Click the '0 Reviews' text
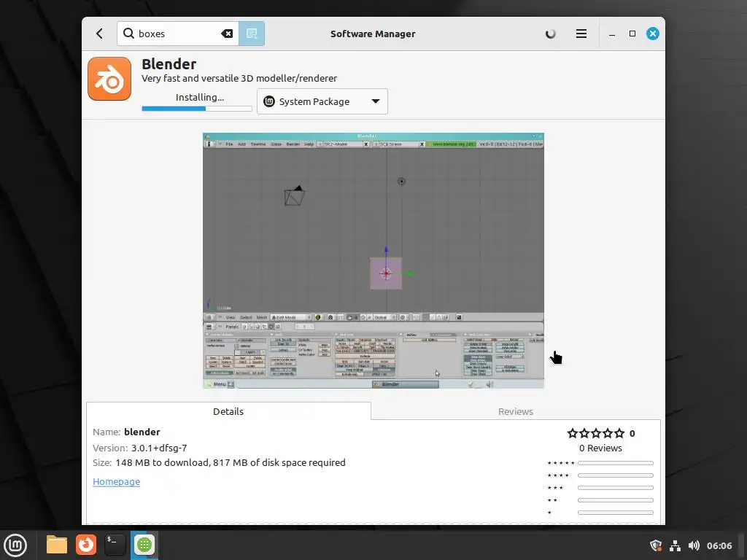Viewport: 747px width, 560px height. point(600,448)
